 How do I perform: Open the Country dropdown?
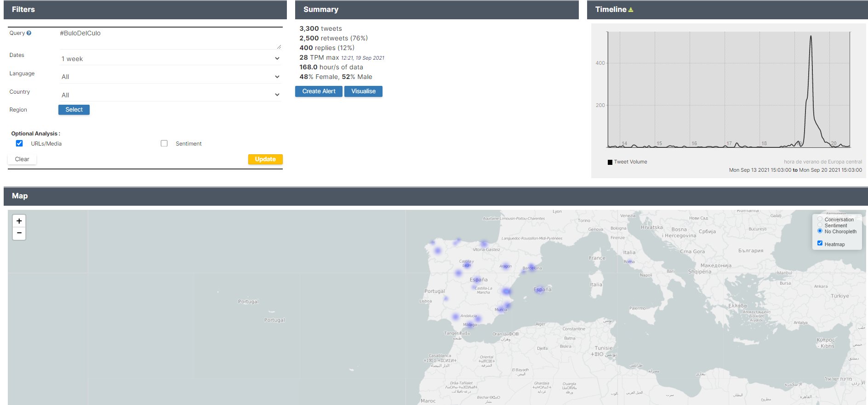click(170, 95)
